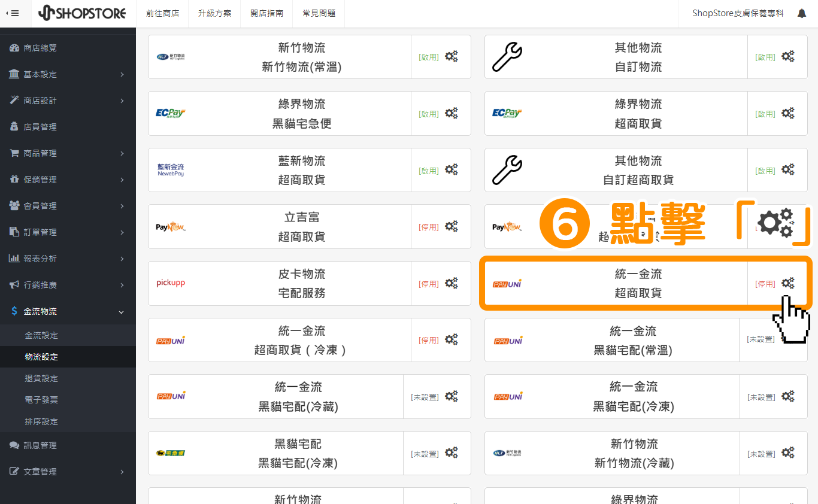818x504 pixels.
Task: Click [停用] status on 立吉富 超商取貨 card
Action: point(429,227)
